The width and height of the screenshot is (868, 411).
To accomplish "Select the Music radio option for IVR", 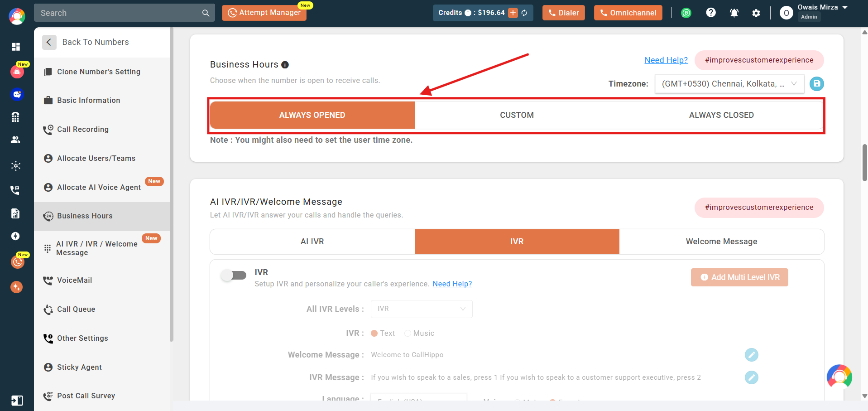I will [408, 333].
